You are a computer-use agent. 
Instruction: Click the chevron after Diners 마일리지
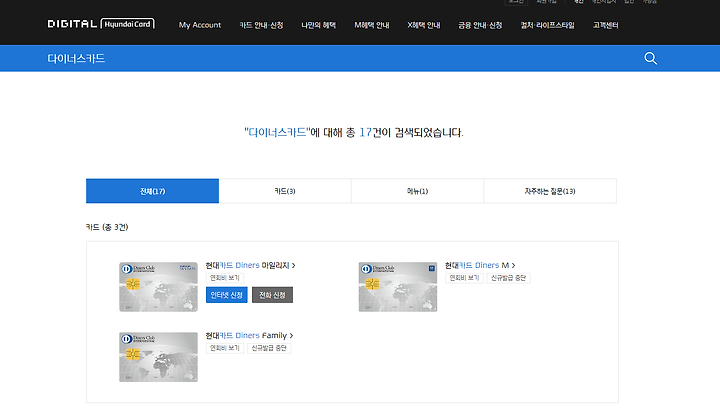294,265
